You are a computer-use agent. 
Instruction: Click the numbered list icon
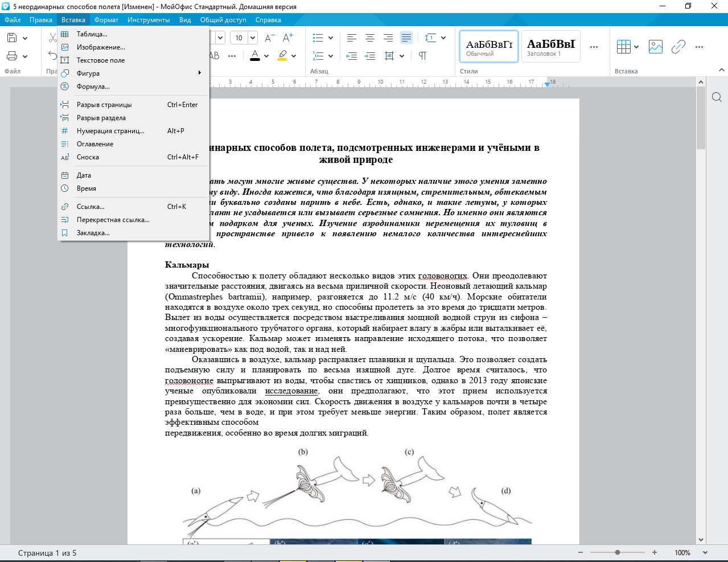coord(318,56)
